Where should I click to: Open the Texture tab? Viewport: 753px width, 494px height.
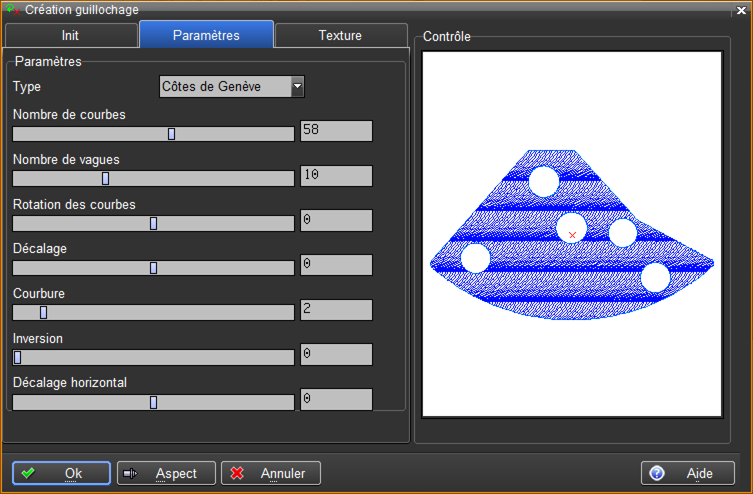340,36
